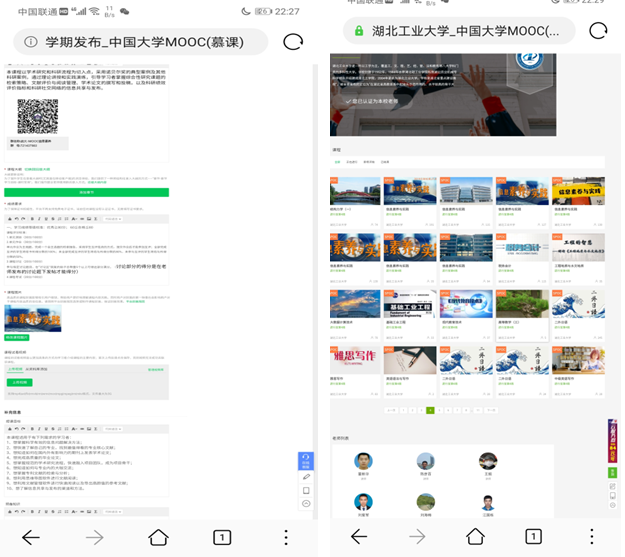Open the 工程的智慧 course card
625x557 pixels.
pyautogui.click(x=578, y=259)
